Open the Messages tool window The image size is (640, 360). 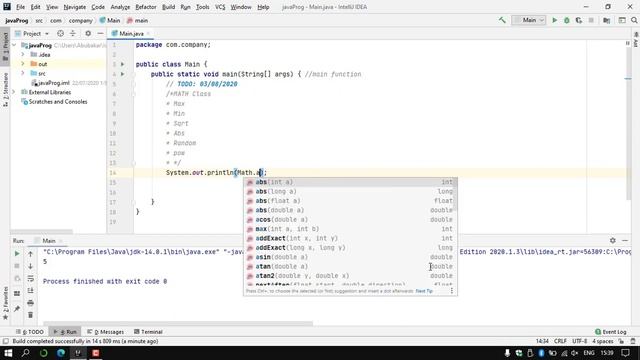coord(105,331)
